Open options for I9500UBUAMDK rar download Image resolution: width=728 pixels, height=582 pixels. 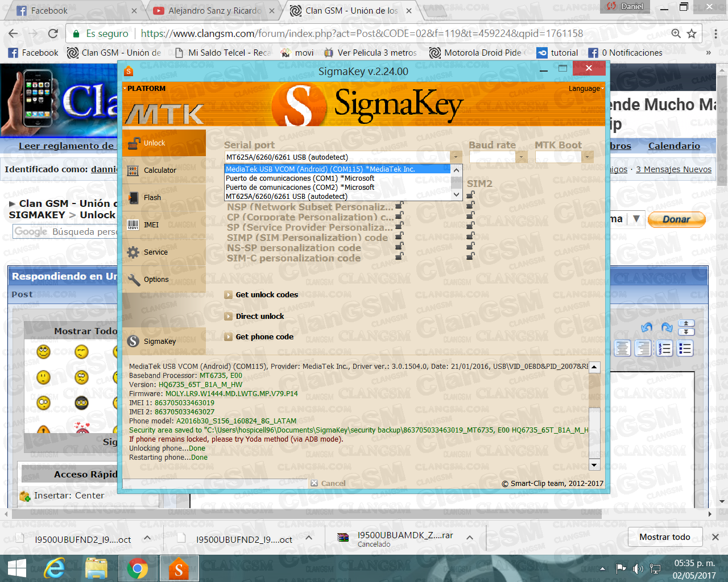470,537
